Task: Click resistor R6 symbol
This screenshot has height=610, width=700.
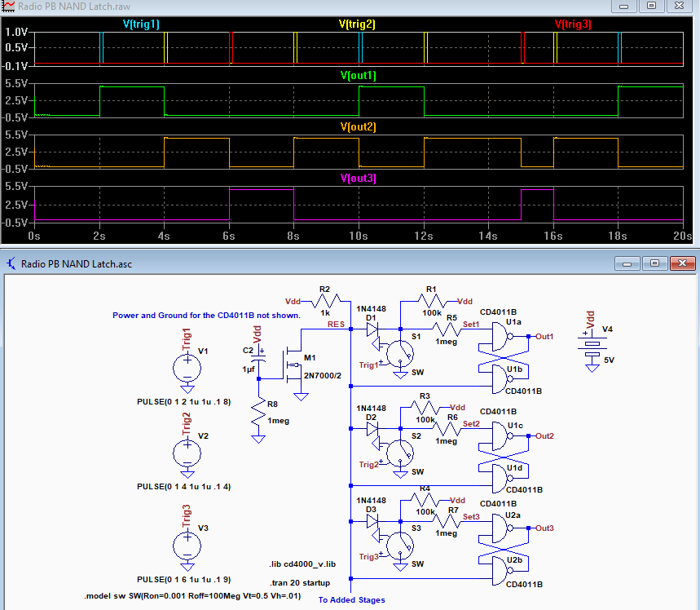Action: 447,429
